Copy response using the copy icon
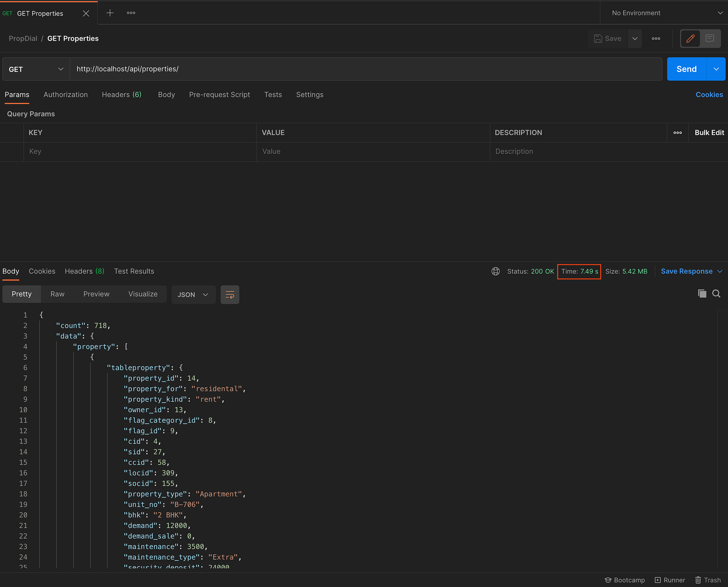This screenshot has height=587, width=728. coord(702,293)
